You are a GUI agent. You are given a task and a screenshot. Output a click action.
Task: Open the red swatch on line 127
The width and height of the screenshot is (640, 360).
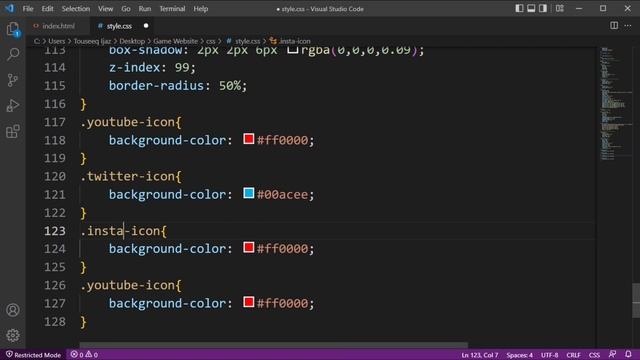pyautogui.click(x=249, y=302)
